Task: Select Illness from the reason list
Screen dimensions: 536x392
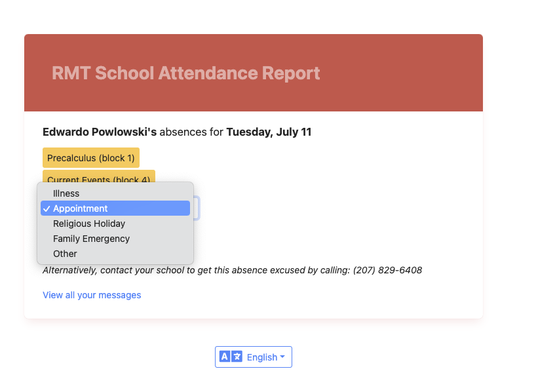Action: coord(66,193)
